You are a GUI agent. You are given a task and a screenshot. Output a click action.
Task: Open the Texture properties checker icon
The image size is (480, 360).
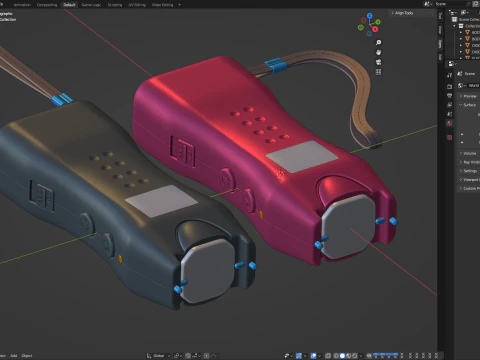[x=450, y=137]
